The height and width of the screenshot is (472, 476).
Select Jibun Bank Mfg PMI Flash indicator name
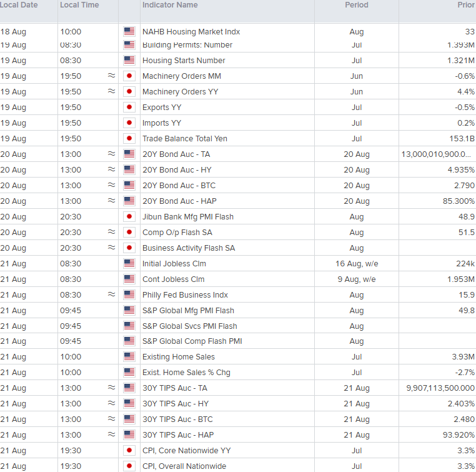point(188,216)
